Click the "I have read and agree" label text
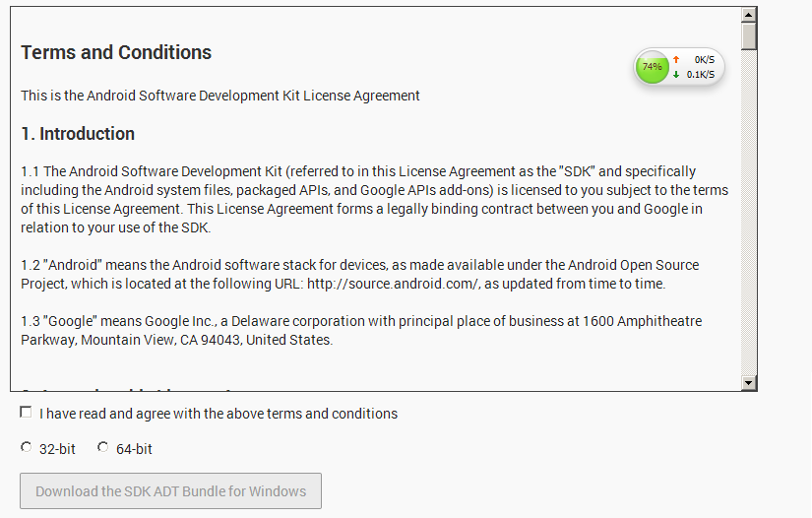This screenshot has width=812, height=518. (x=219, y=414)
